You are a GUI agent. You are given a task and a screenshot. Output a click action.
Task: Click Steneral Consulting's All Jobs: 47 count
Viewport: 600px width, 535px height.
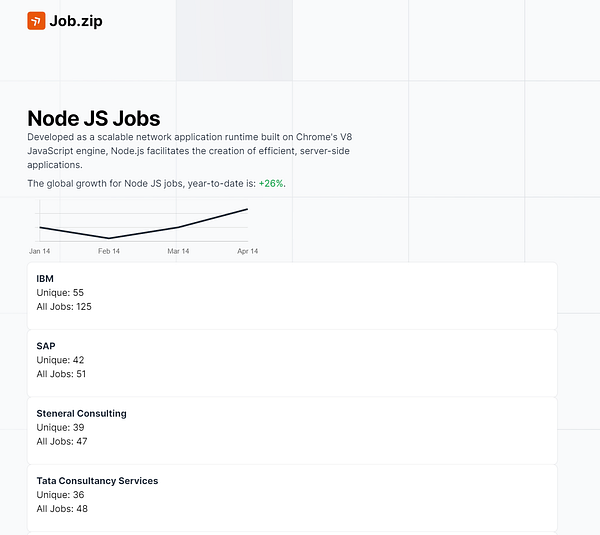click(61, 441)
